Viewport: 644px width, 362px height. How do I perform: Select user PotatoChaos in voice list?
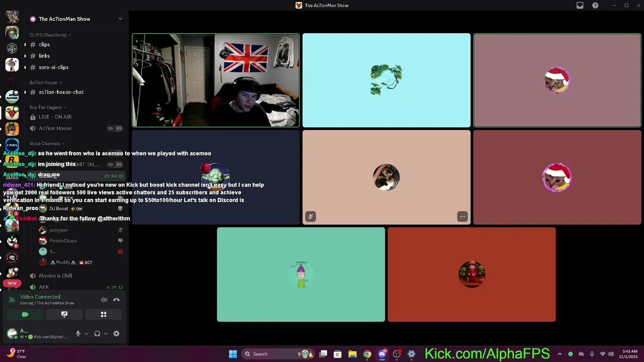[80, 241]
